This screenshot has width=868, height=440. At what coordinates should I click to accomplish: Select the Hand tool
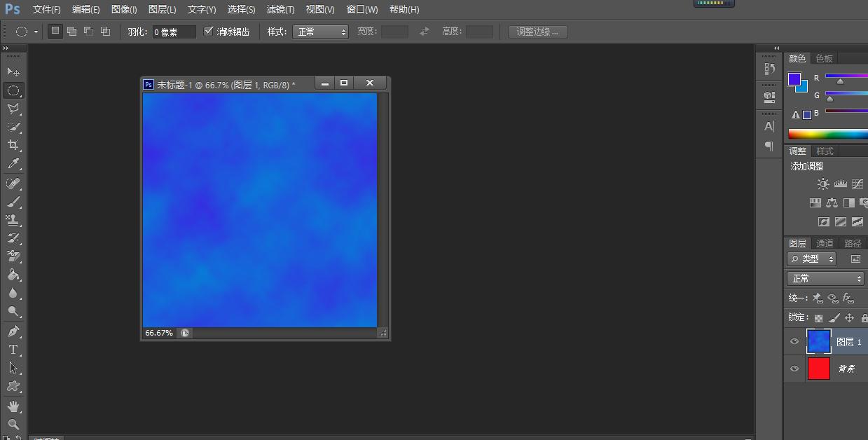coord(13,405)
